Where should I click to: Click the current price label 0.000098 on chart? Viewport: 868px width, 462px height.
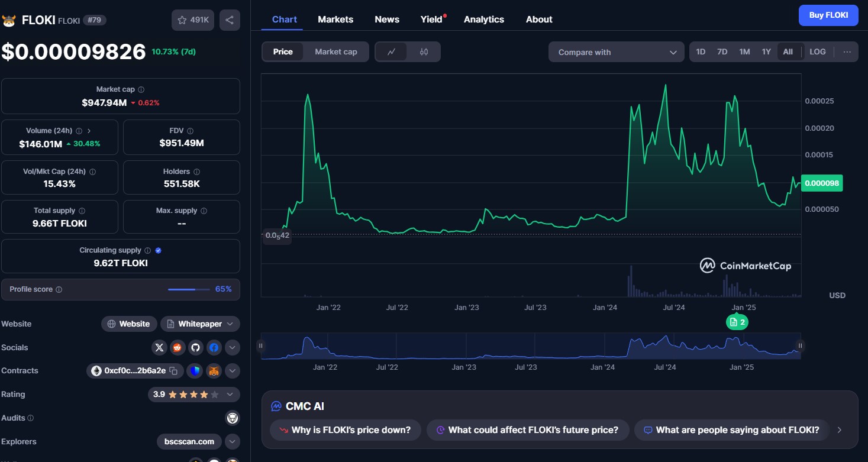pyautogui.click(x=822, y=183)
